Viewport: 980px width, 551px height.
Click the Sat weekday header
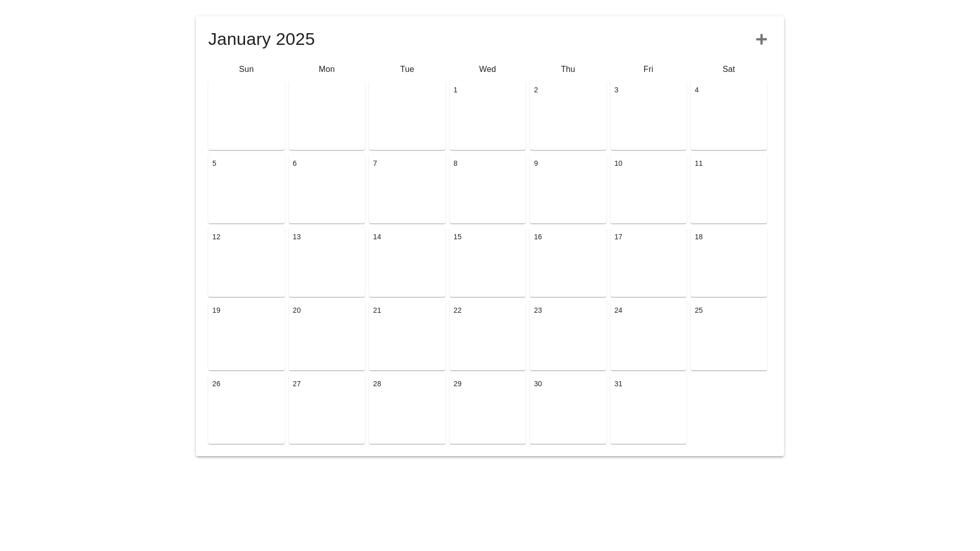(x=728, y=69)
